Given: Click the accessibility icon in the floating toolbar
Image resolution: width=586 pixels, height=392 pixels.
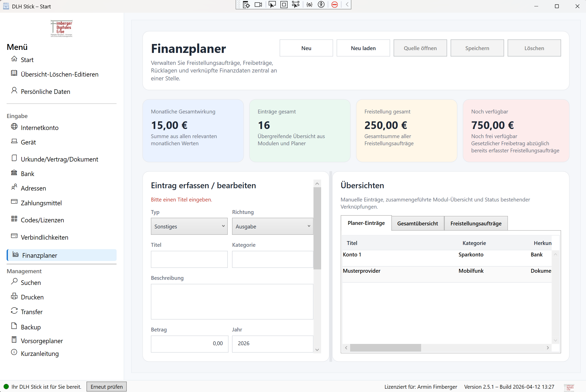Looking at the screenshot, I should 321,4.
